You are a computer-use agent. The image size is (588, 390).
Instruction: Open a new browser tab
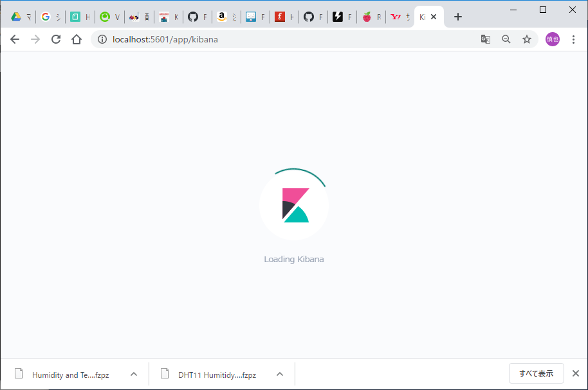coord(458,17)
